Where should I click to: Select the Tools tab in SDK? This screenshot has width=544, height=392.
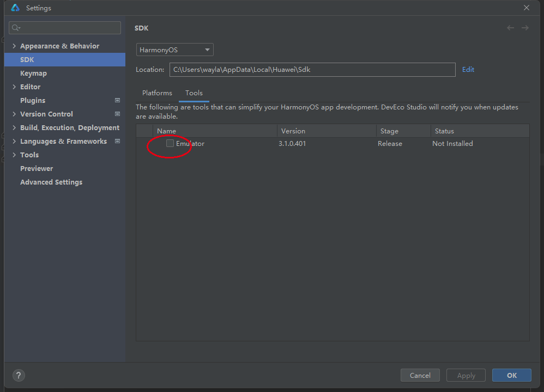tap(194, 93)
